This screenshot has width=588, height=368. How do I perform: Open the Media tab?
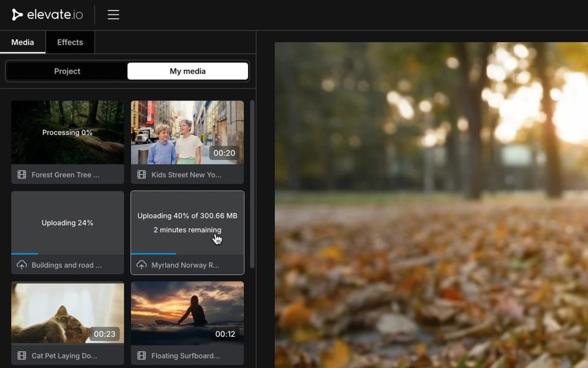(23, 42)
